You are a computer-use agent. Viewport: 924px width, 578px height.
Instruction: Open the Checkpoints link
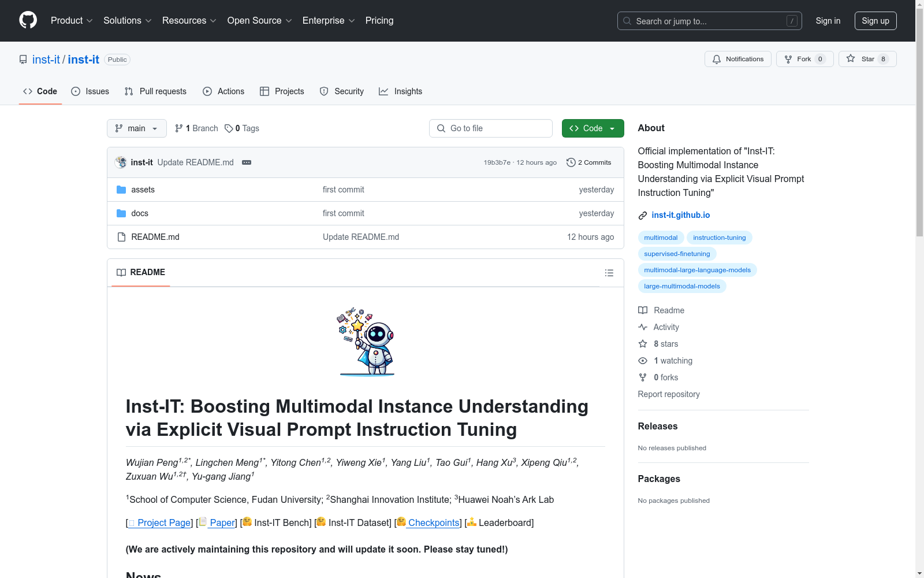428,523
